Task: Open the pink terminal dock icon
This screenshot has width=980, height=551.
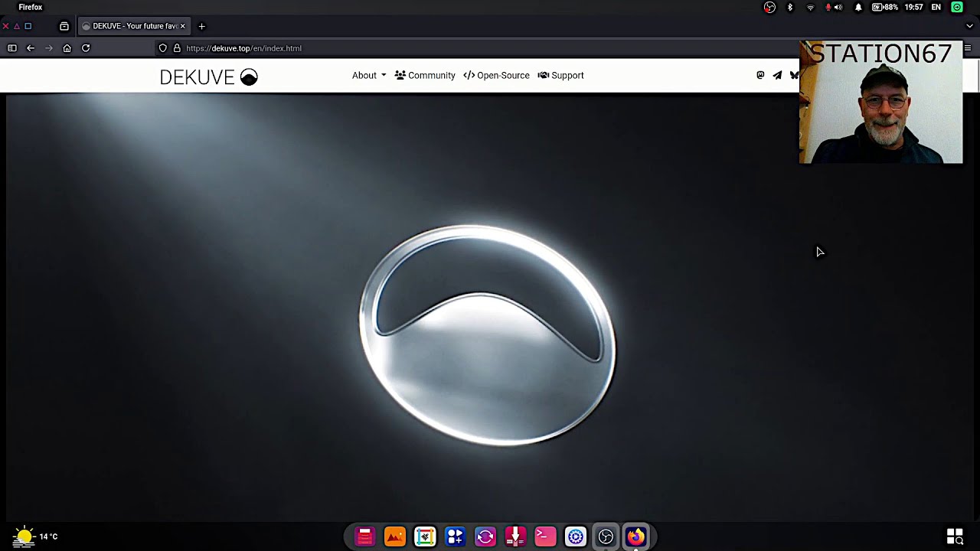Action: click(545, 536)
